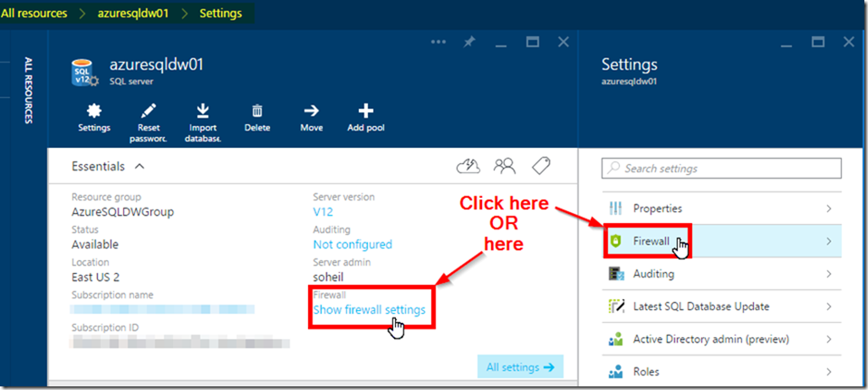
Task: Open the tags icon in Essentials
Action: click(541, 166)
